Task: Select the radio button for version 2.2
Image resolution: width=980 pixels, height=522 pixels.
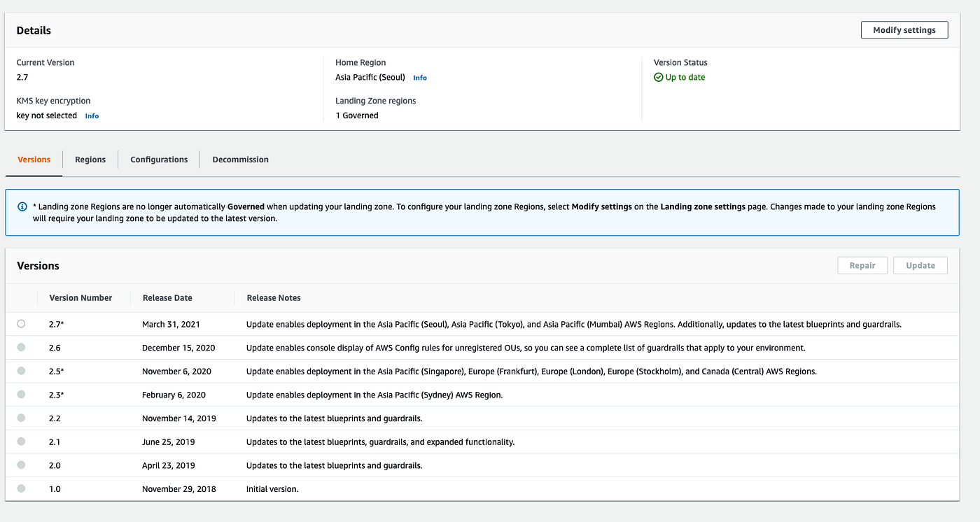Action: [x=21, y=418]
